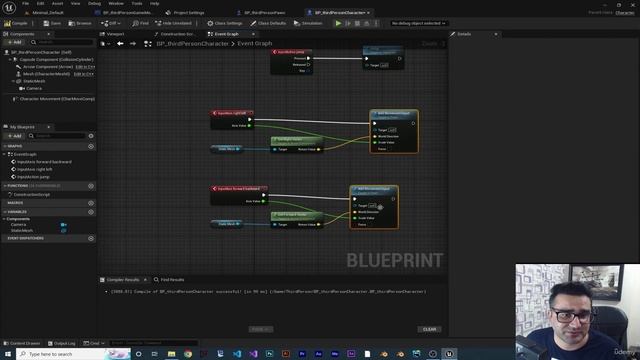Start Simulation from toolbar
Image resolution: width=640 pixels, height=360 pixels.
point(308,23)
